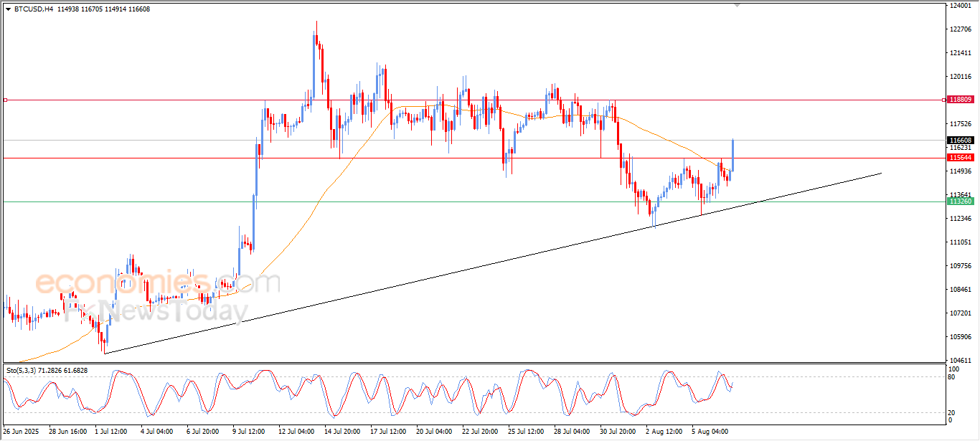Click the stochastic 100 level label

pos(954,369)
